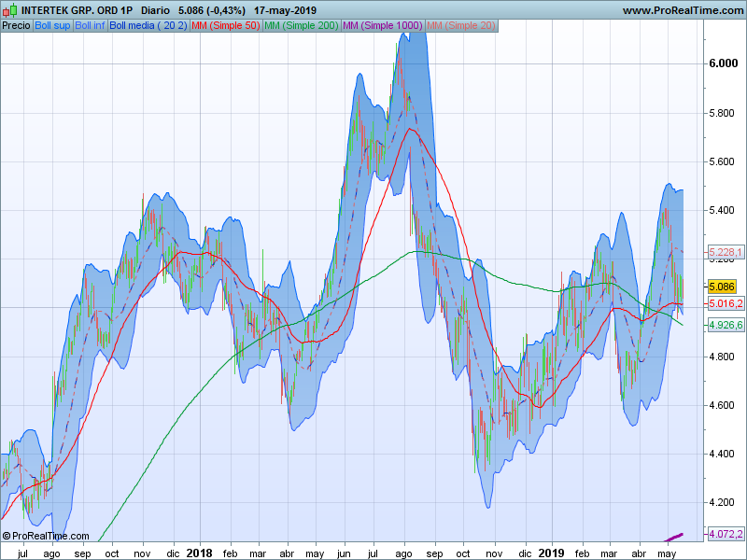Open the www.ProRealTime.com link

pyautogui.click(x=683, y=10)
